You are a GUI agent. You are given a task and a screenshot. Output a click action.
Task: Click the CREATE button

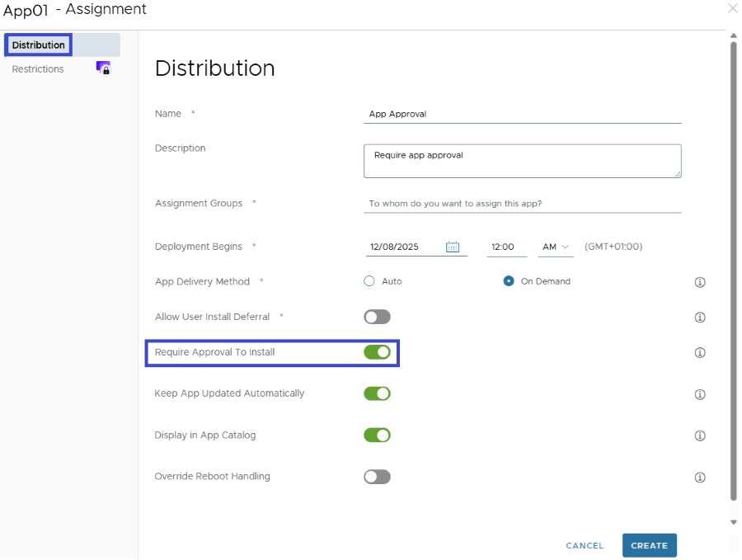(650, 545)
